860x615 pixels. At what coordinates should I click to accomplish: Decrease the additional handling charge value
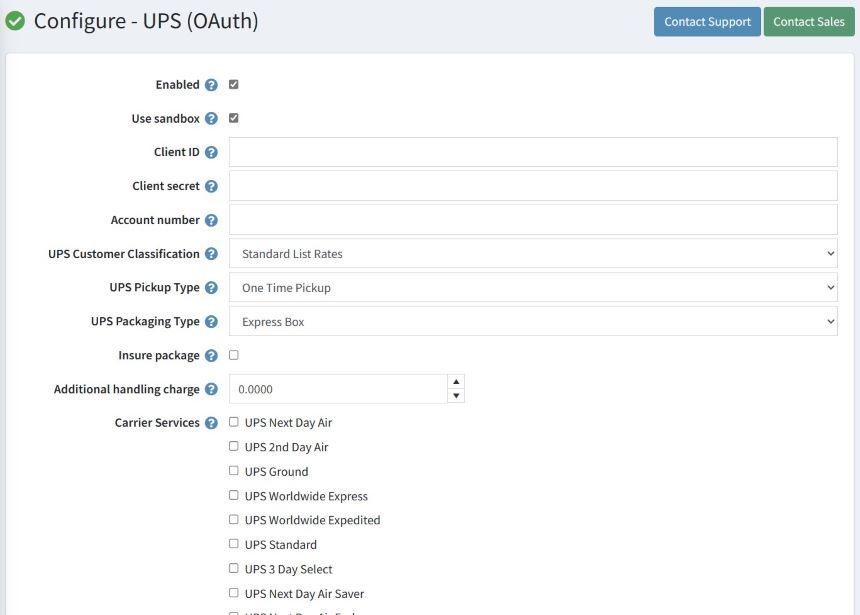click(x=456, y=396)
